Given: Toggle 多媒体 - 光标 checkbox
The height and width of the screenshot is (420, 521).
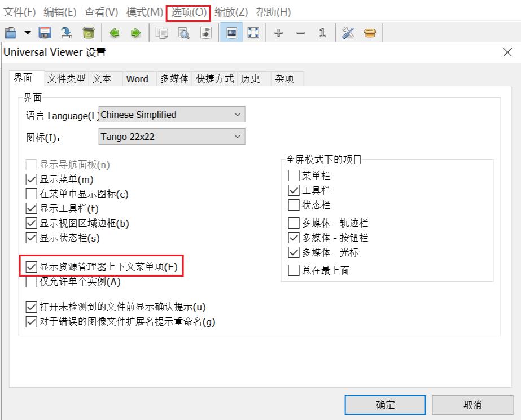Looking at the screenshot, I should click(294, 252).
